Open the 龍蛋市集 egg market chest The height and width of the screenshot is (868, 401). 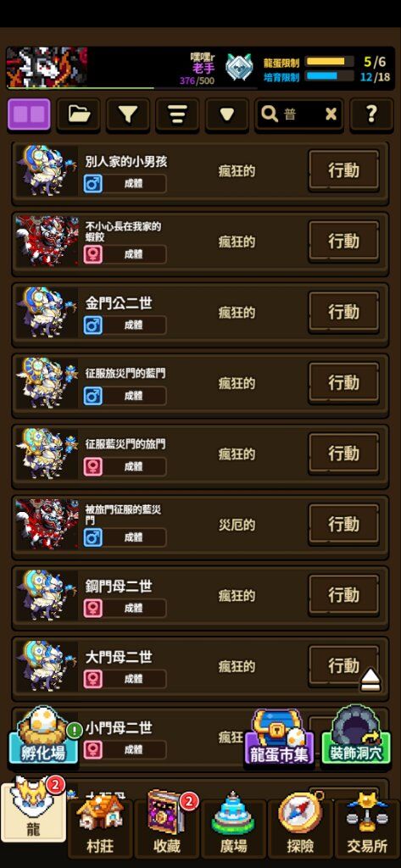click(x=279, y=738)
